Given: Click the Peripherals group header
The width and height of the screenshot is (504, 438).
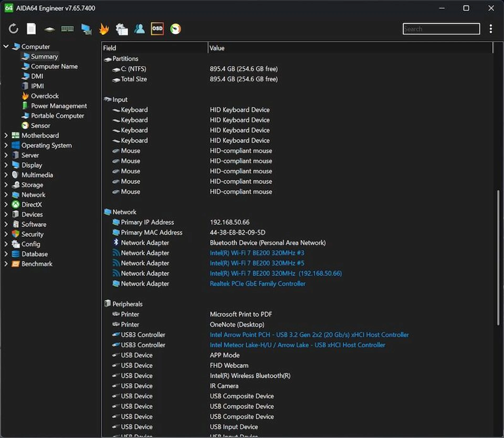Looking at the screenshot, I should (123, 304).
